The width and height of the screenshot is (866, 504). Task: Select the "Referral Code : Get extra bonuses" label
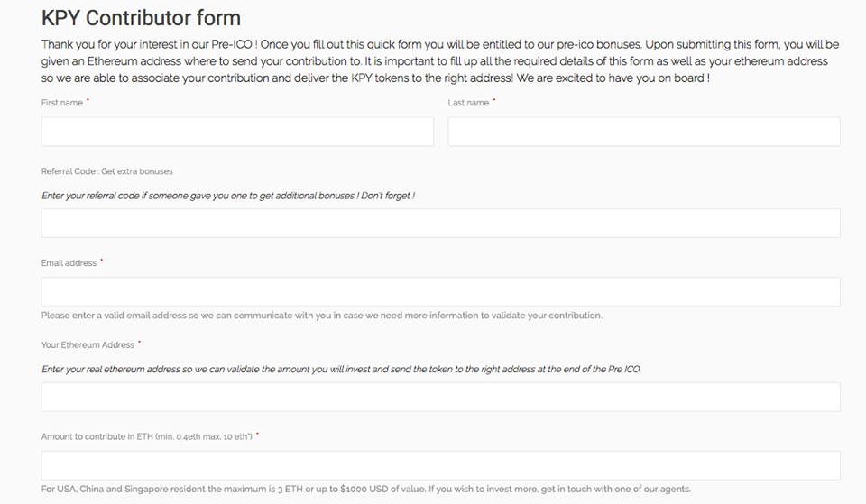pos(107,171)
